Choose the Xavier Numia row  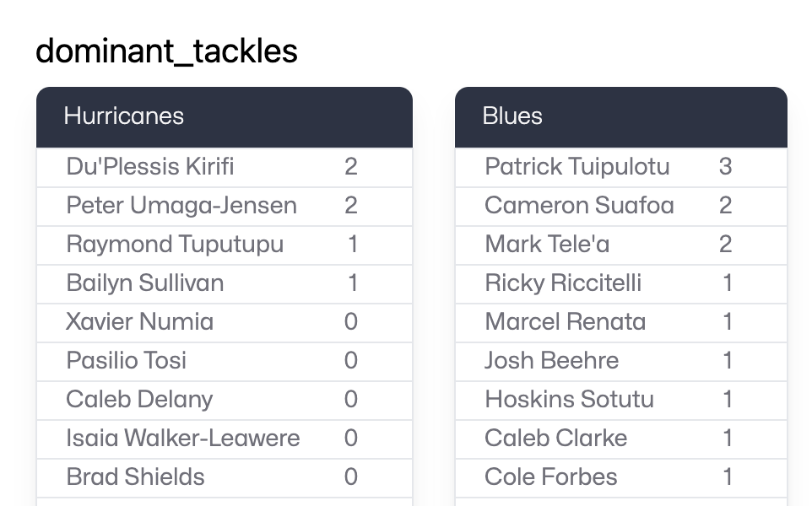point(140,322)
